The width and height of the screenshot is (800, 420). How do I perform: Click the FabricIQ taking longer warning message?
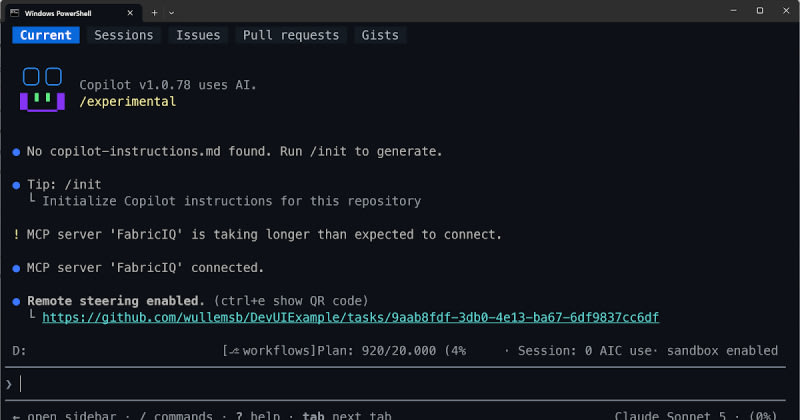(x=264, y=234)
